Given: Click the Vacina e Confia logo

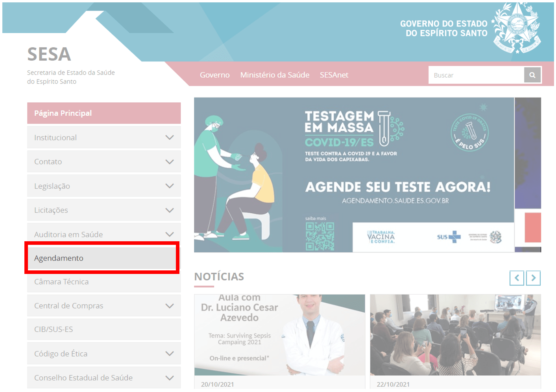Looking at the screenshot, I should pos(381,237).
